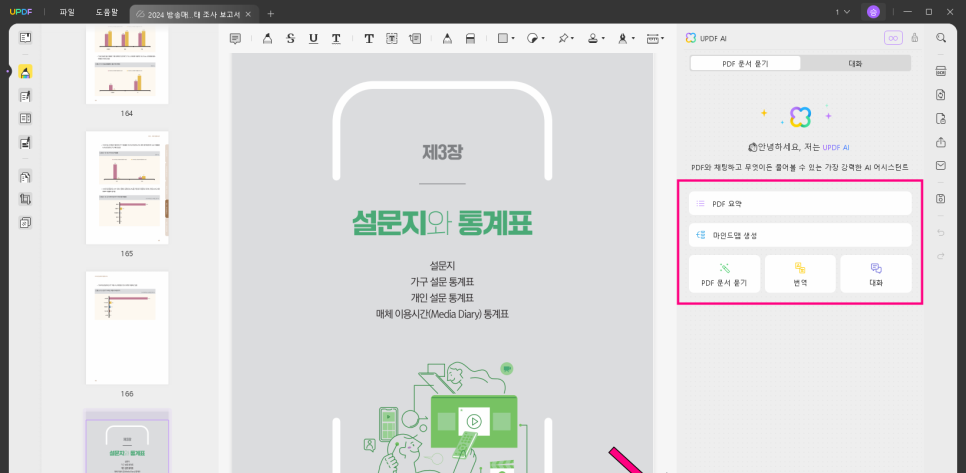Select the Text callout tool
The width and height of the screenshot is (966, 473).
tap(415, 39)
